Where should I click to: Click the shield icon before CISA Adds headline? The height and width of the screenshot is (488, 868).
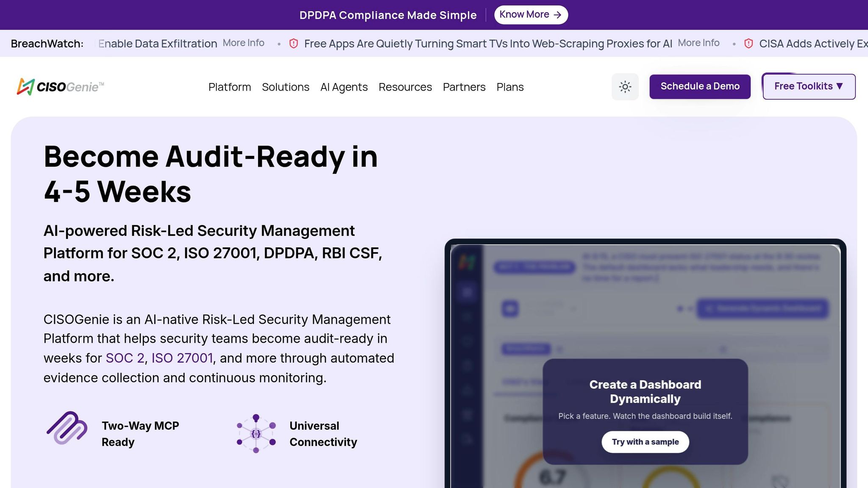coord(748,44)
